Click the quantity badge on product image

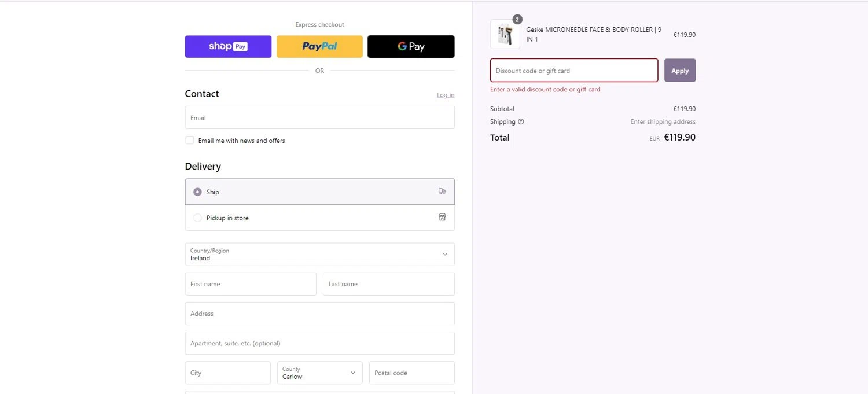tap(517, 19)
